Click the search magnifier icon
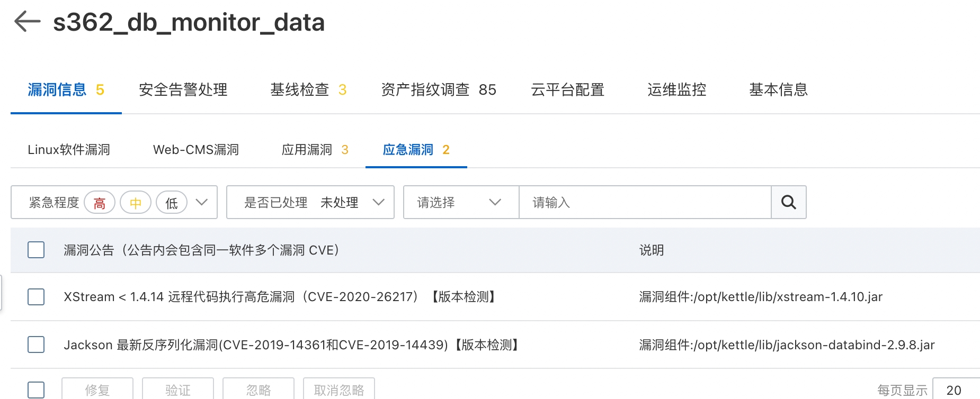980x399 pixels. click(x=788, y=202)
